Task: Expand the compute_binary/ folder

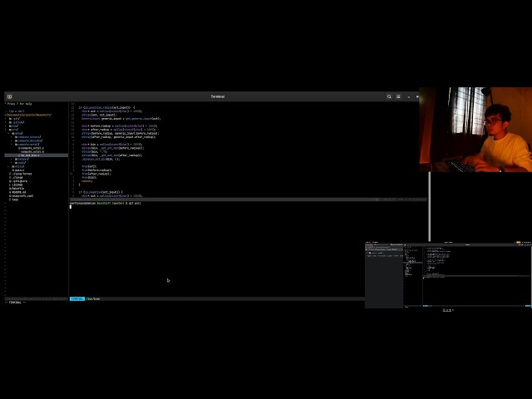Action: coord(27,137)
